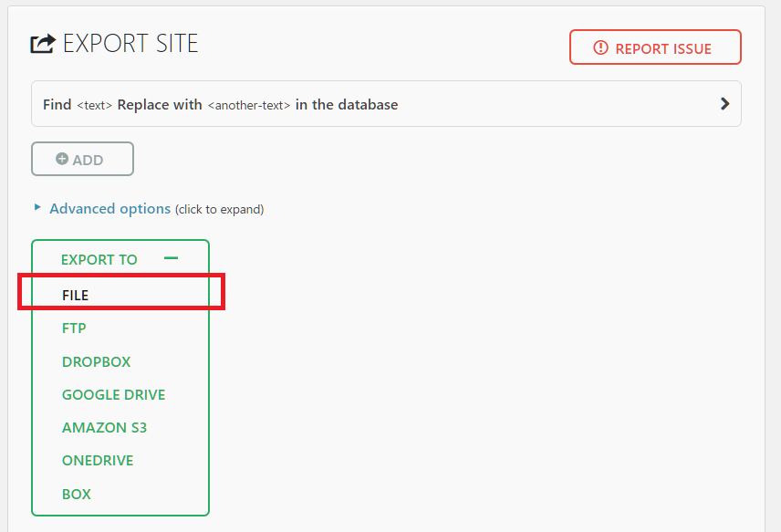Screen dimensions: 781x532
Task: Click the <another-text> replace placeholder
Action: pyautogui.click(x=248, y=105)
